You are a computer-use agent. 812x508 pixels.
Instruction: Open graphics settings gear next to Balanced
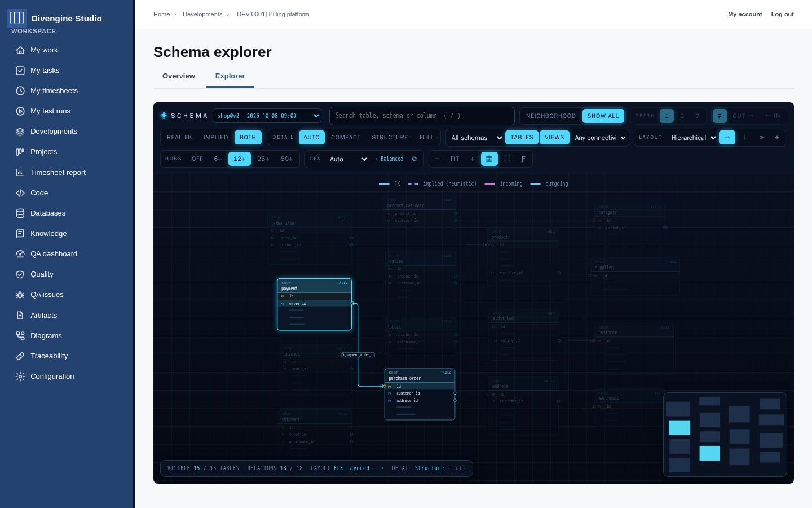(x=414, y=159)
